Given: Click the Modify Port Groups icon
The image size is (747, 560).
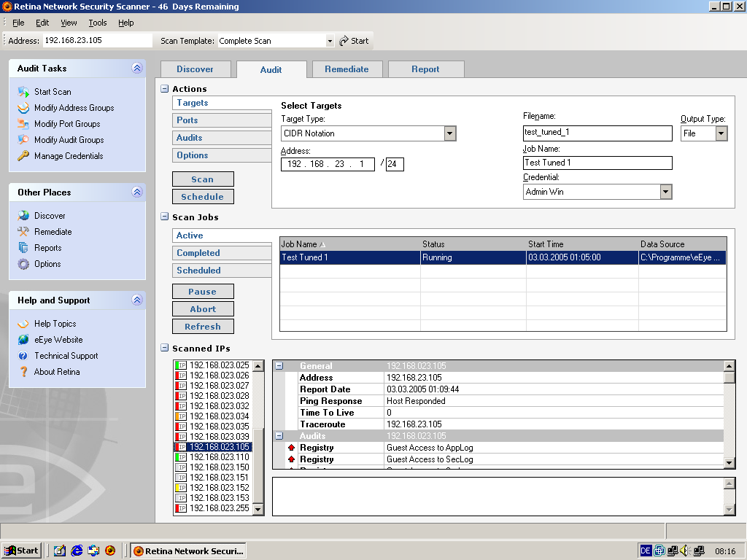Looking at the screenshot, I should click(x=23, y=124).
